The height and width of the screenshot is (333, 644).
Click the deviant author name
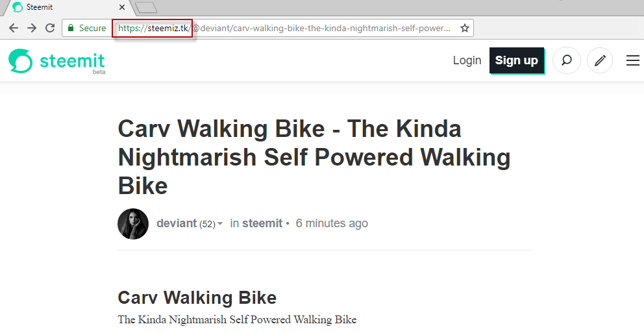pos(177,223)
